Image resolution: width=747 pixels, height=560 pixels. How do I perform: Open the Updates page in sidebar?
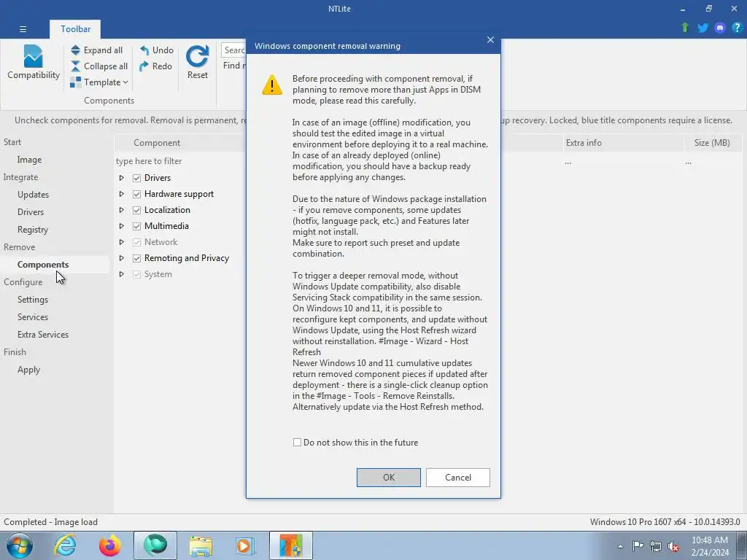point(33,194)
